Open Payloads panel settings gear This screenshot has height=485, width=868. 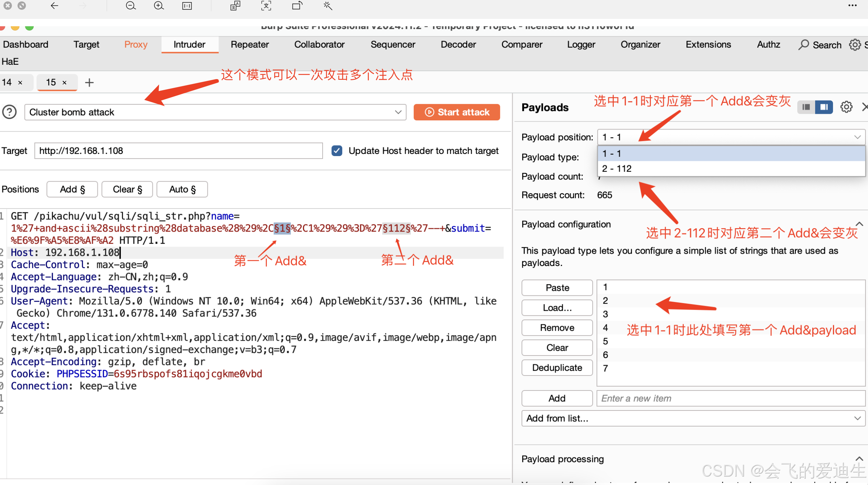[846, 107]
